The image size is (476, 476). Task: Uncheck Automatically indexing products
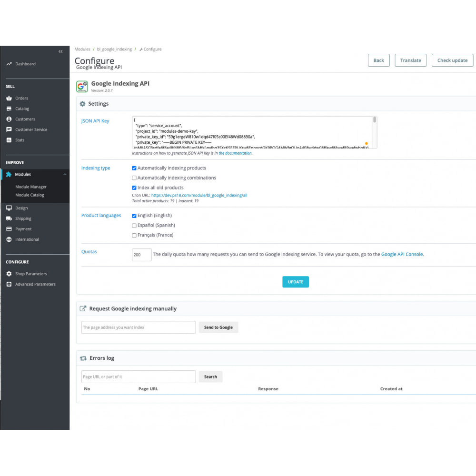(134, 168)
